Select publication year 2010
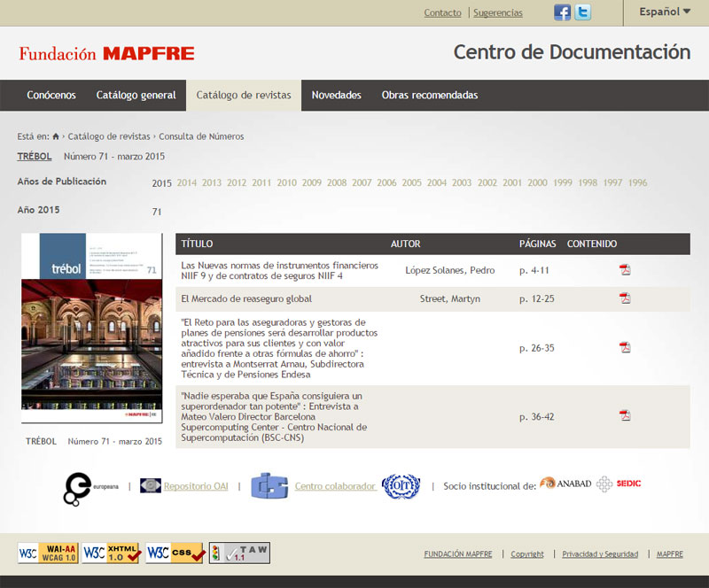This screenshot has width=709, height=588. 286,182
